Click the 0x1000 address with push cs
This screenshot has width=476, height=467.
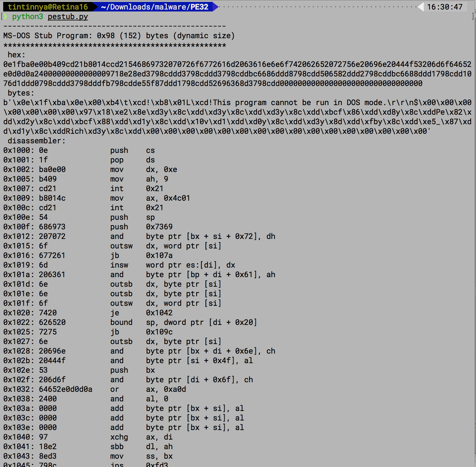[x=16, y=150]
